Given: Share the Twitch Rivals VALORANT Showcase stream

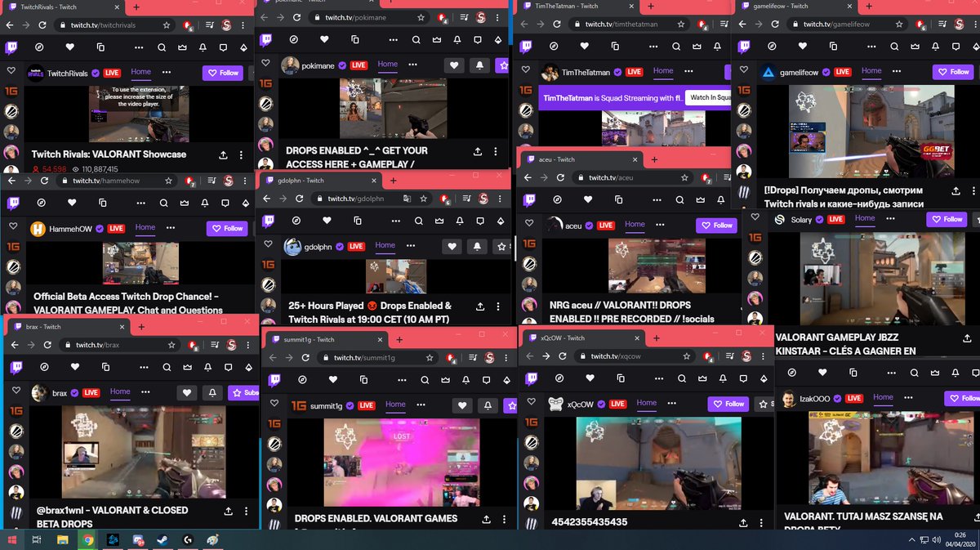Looking at the screenshot, I should point(224,154).
